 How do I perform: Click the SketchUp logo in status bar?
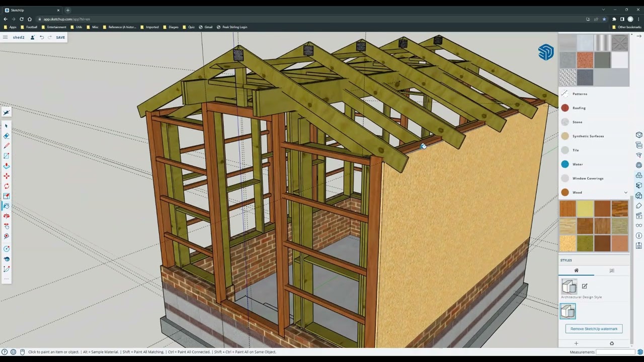click(x=640, y=352)
